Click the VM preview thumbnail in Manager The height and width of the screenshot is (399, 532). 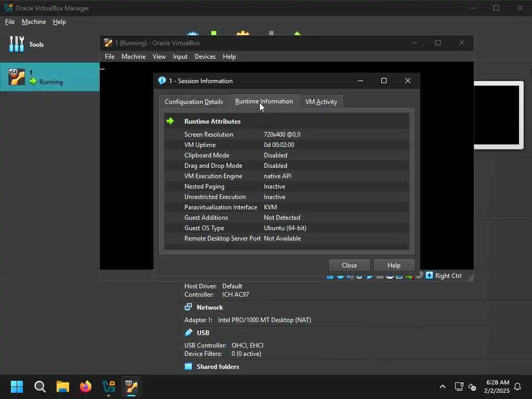497,115
